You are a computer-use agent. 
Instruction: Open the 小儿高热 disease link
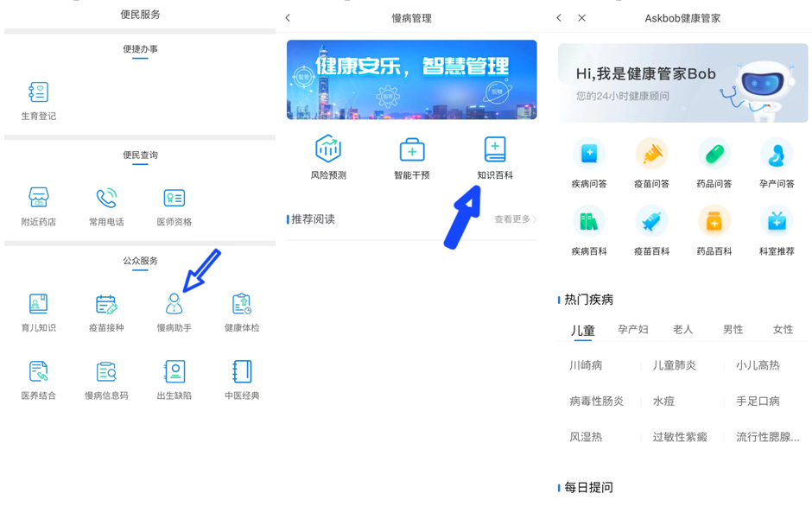pyautogui.click(x=758, y=365)
